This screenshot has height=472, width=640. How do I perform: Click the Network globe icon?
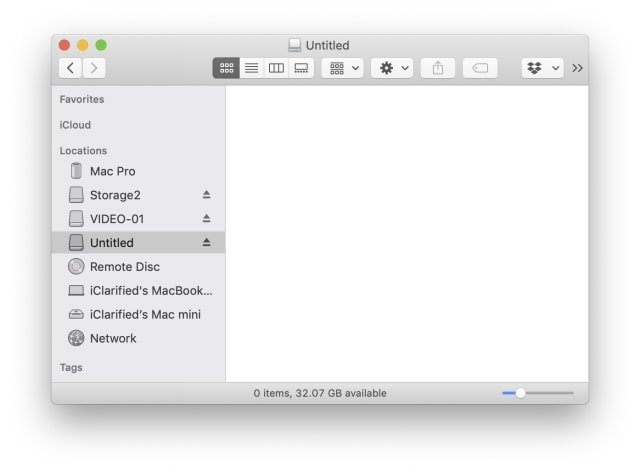click(x=76, y=338)
